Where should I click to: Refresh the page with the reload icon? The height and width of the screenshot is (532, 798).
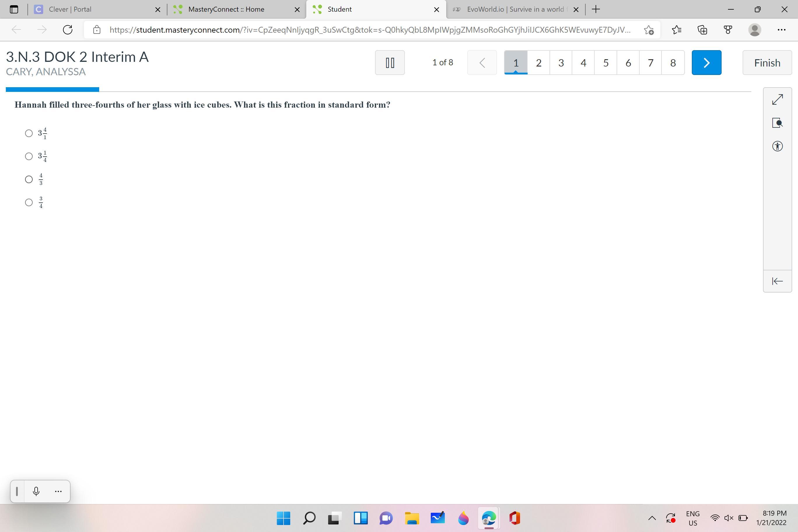coord(68,30)
